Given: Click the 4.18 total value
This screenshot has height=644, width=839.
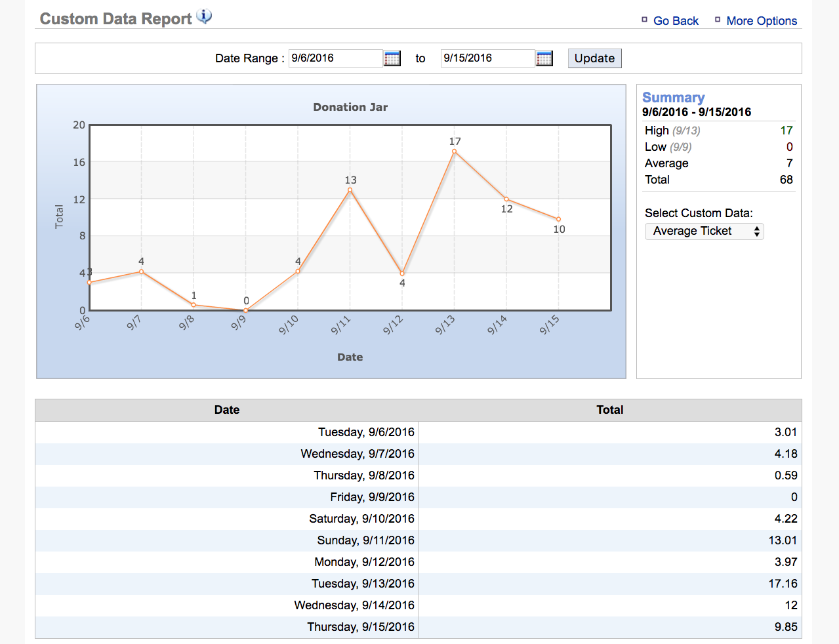Looking at the screenshot, I should point(786,454).
